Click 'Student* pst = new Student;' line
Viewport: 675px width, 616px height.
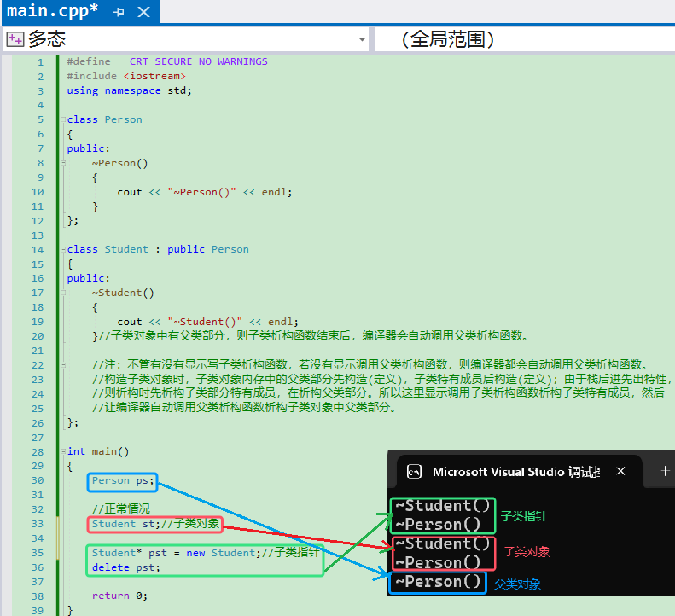point(176,553)
